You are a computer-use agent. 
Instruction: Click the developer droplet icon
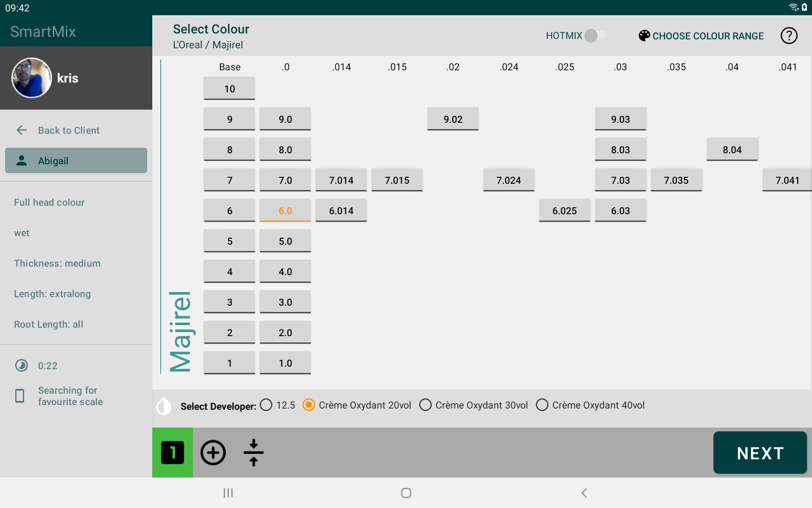(x=164, y=406)
